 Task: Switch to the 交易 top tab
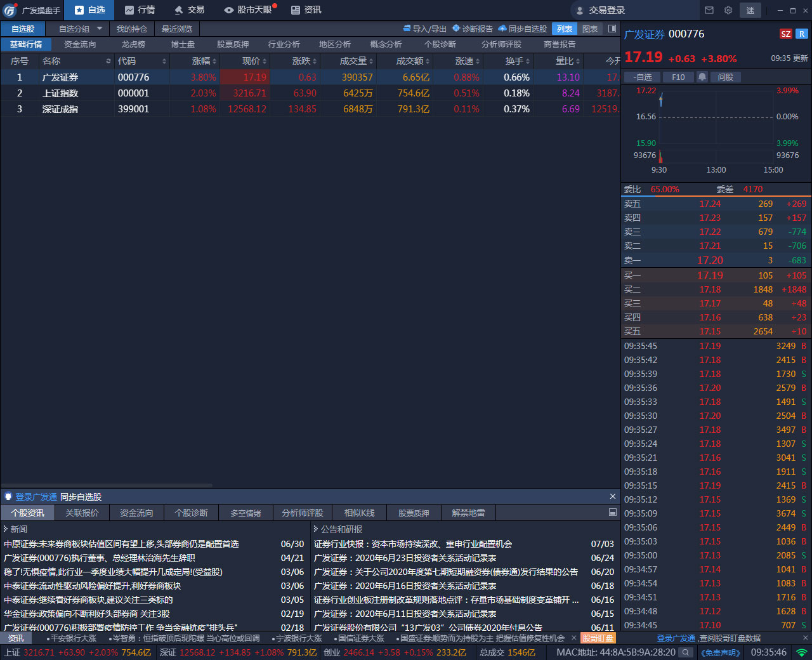pos(189,10)
